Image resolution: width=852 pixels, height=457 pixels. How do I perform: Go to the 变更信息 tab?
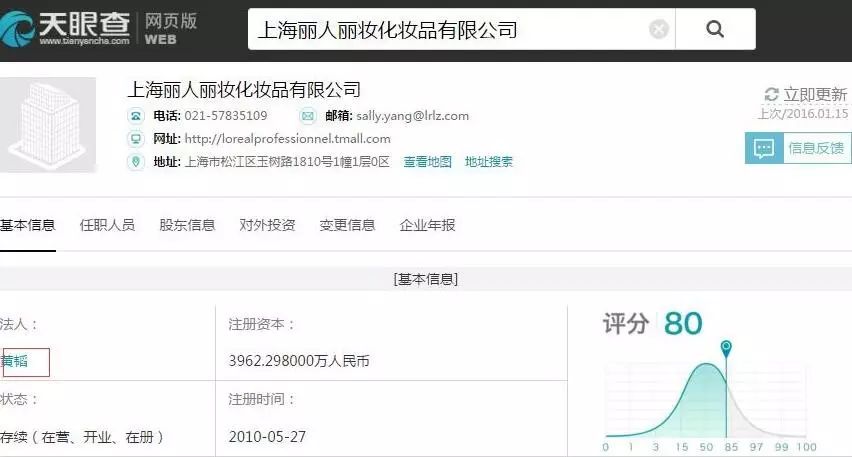(347, 225)
